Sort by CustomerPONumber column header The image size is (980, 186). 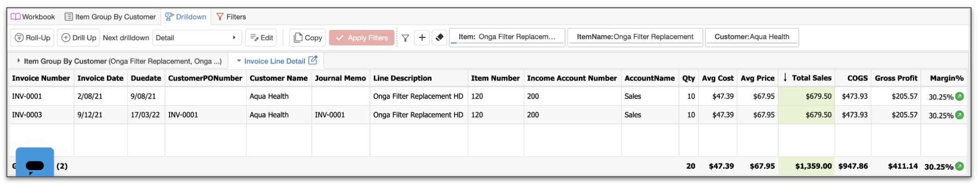(205, 79)
